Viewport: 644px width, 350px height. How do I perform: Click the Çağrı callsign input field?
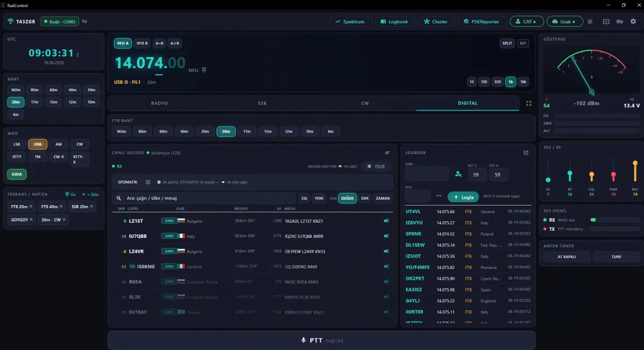point(427,174)
